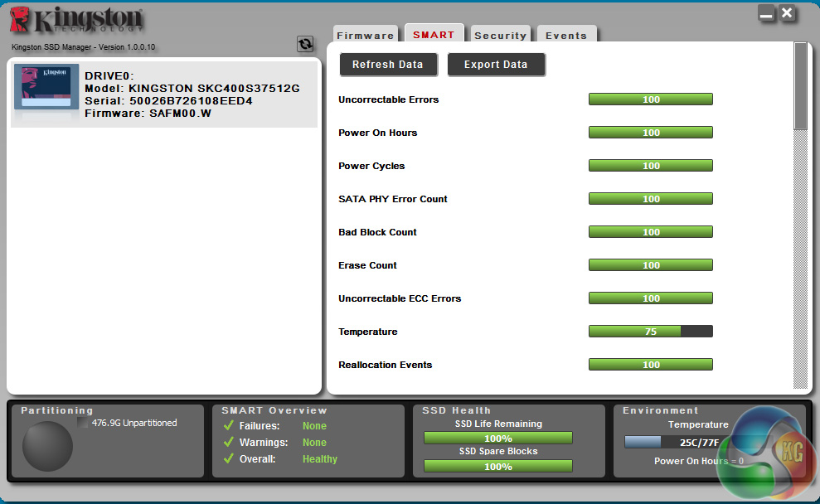Click the 'Partitioning' panel heading

(57, 410)
